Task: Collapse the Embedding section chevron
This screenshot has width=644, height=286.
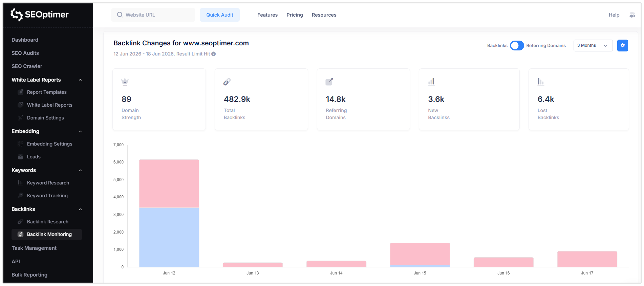Action: [x=81, y=131]
